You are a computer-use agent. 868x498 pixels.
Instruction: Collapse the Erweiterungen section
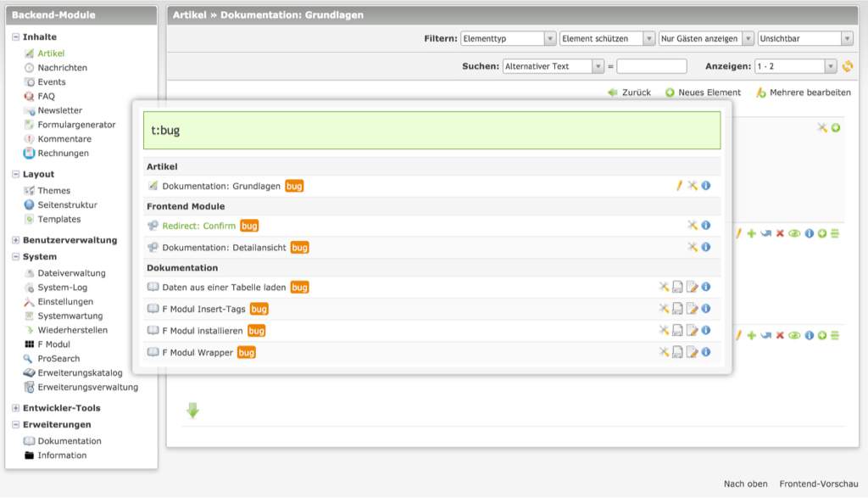[x=15, y=424]
